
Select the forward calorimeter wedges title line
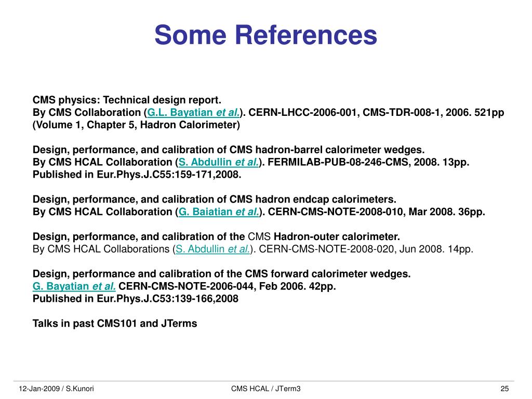[x=221, y=274]
